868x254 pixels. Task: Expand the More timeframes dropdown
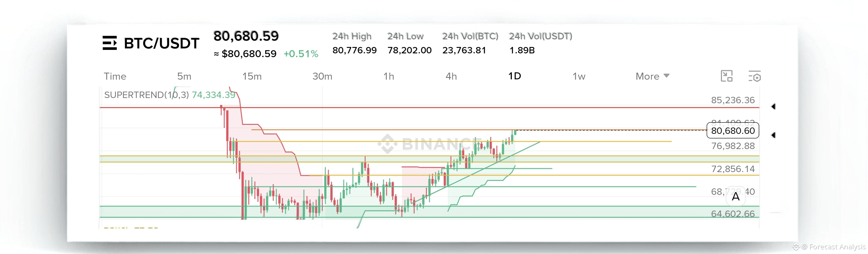tap(652, 76)
